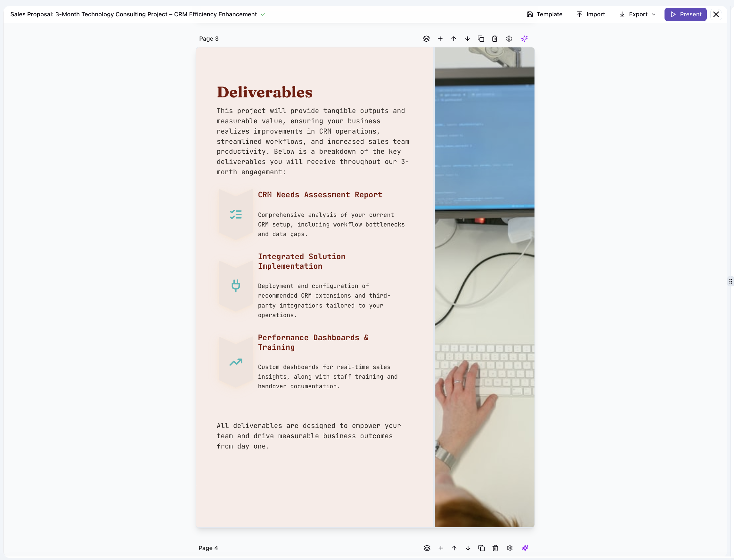The width and height of the screenshot is (734, 560).
Task: Open the Template option
Action: coord(544,14)
